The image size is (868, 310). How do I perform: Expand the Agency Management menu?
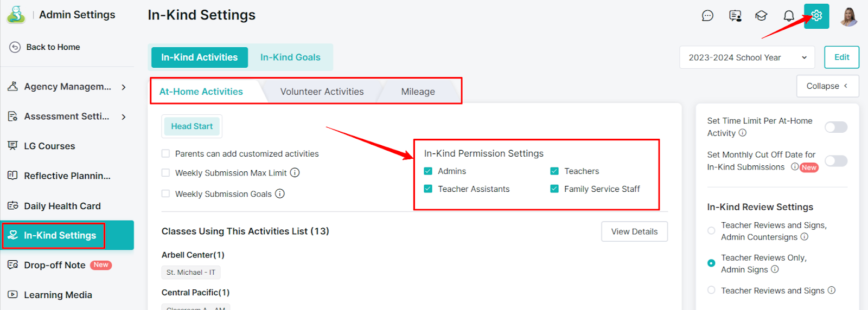point(124,87)
